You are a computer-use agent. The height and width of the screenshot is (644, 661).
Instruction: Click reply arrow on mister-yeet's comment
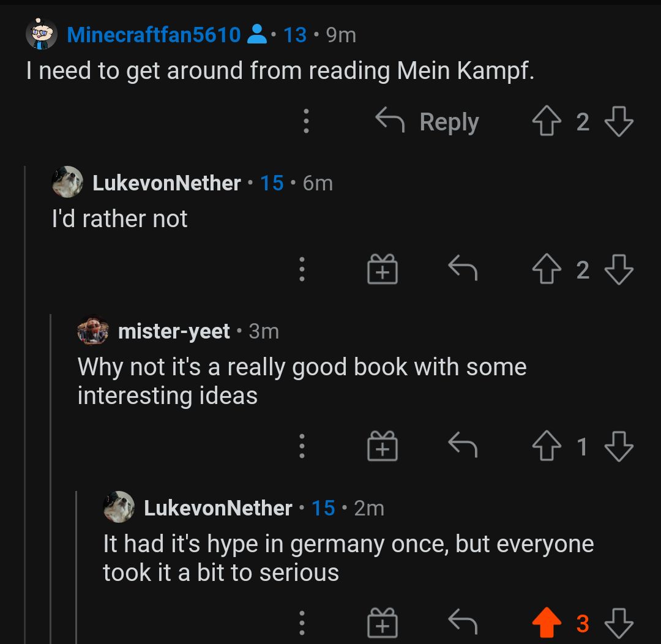[x=463, y=446]
